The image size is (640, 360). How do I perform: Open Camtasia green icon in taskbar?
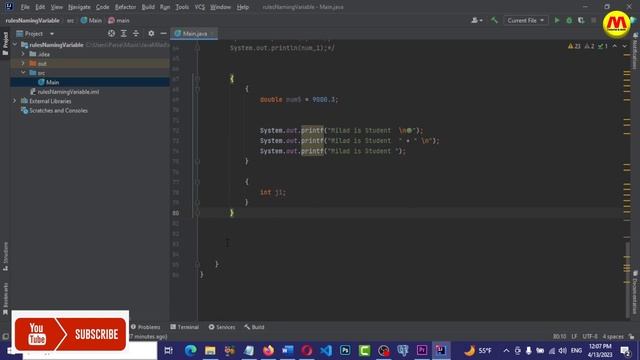point(364,350)
